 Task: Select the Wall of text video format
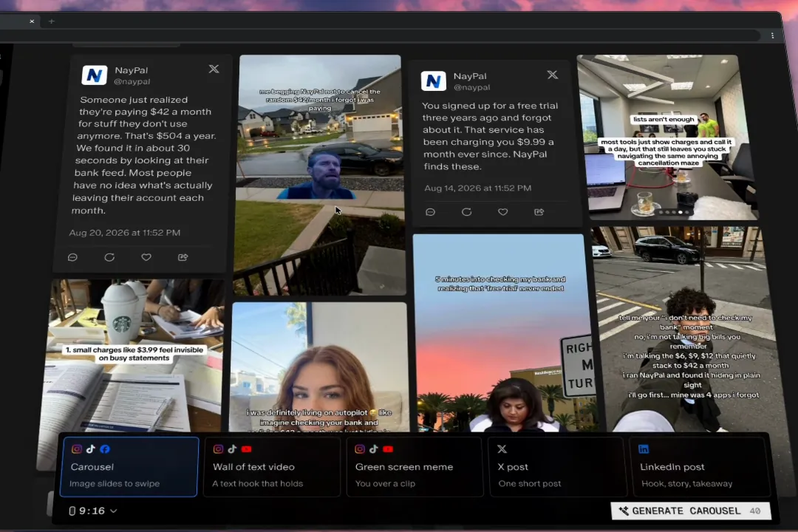coord(272,467)
